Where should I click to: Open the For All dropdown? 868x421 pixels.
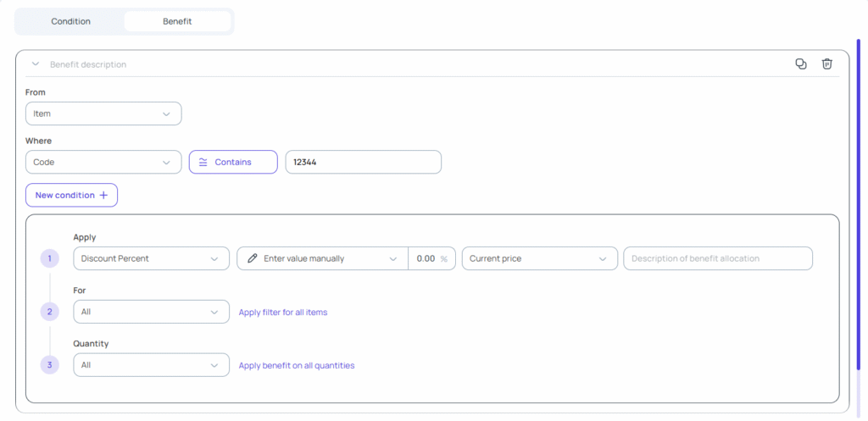pyautogui.click(x=151, y=312)
